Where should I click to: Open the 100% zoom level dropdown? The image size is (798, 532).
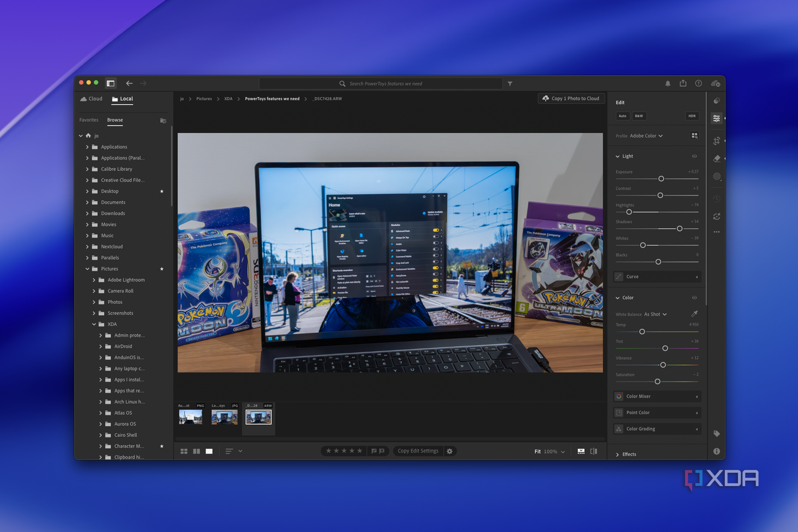pos(555,451)
